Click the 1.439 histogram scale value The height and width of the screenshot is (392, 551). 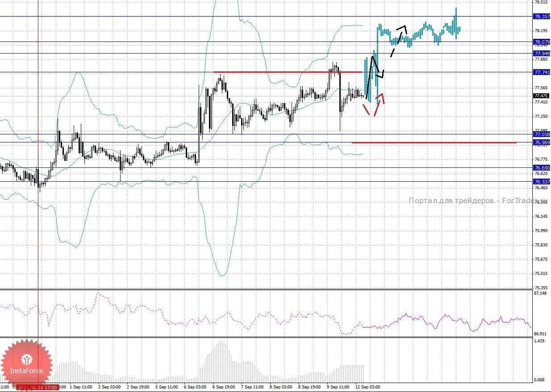pos(539,341)
